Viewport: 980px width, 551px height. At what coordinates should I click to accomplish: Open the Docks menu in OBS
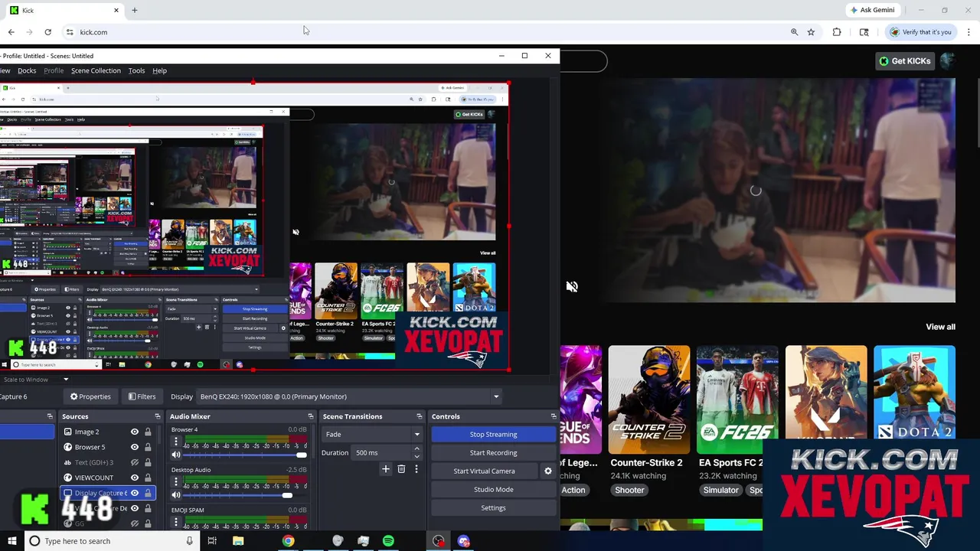click(27, 70)
